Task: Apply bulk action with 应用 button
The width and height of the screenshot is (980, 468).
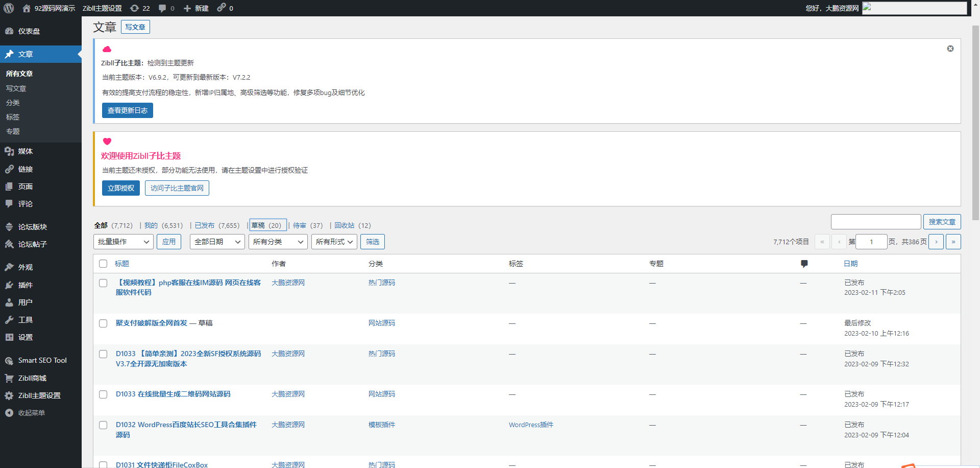Action: point(169,242)
